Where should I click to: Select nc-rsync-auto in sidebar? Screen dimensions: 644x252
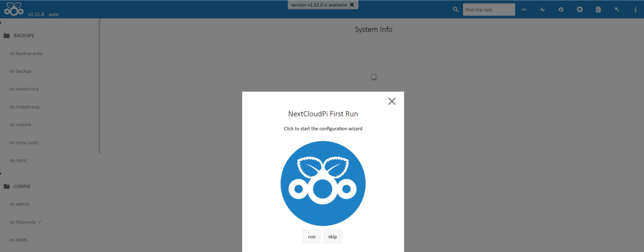pos(23,143)
